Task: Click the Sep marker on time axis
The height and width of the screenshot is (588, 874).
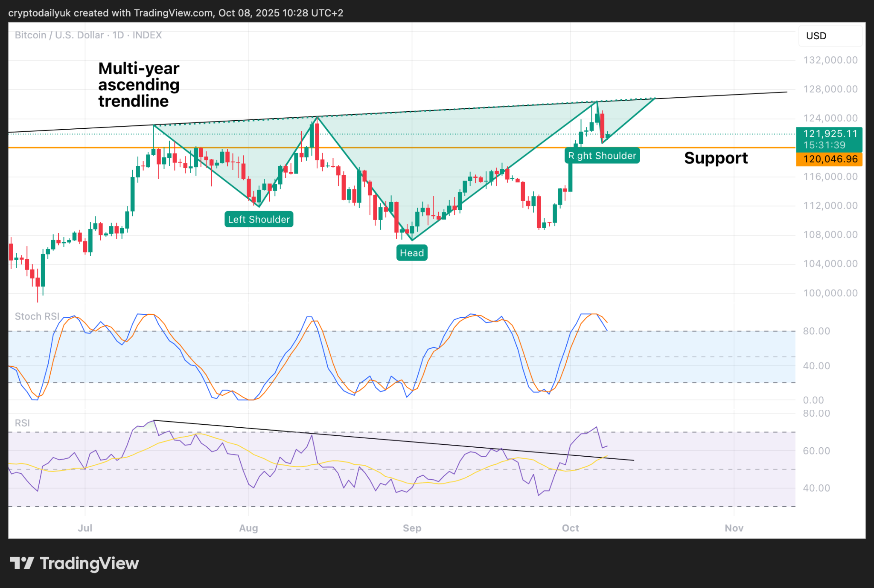Action: (412, 528)
